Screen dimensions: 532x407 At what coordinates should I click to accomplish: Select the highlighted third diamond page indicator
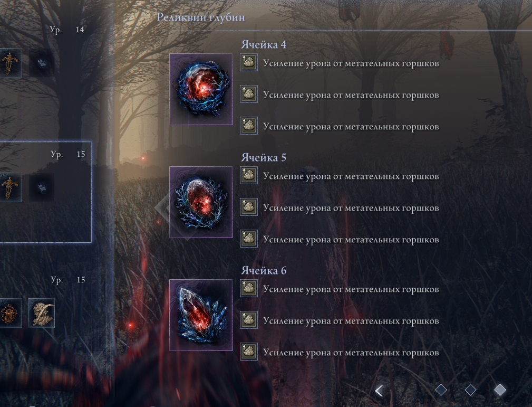[x=500, y=390]
